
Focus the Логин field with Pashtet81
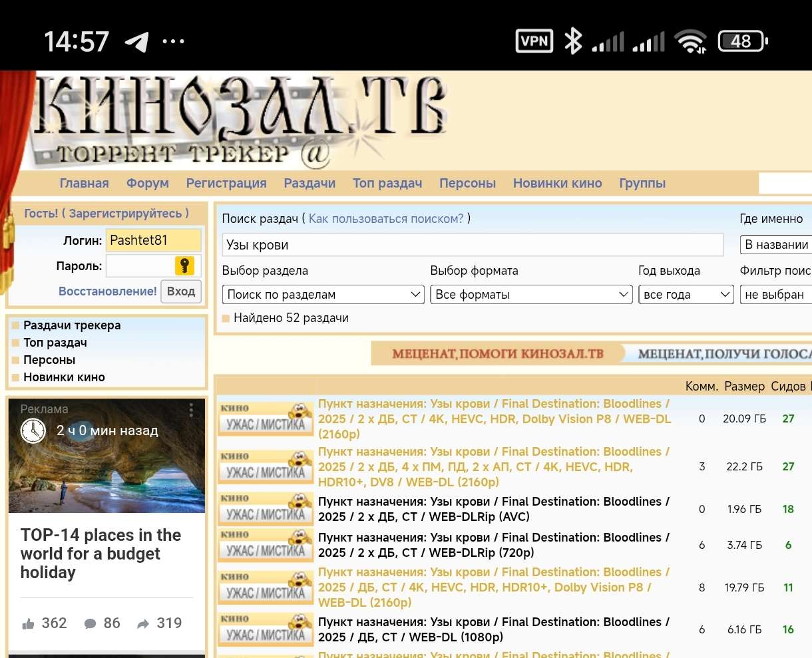(x=154, y=240)
